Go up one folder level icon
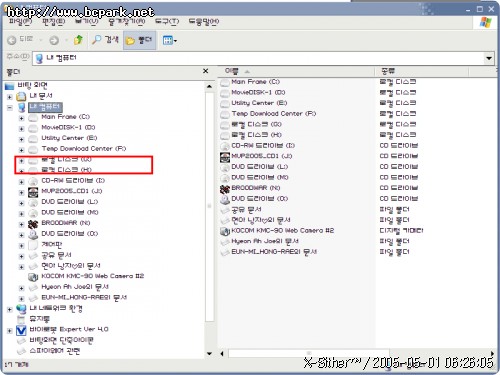 tap(78, 40)
